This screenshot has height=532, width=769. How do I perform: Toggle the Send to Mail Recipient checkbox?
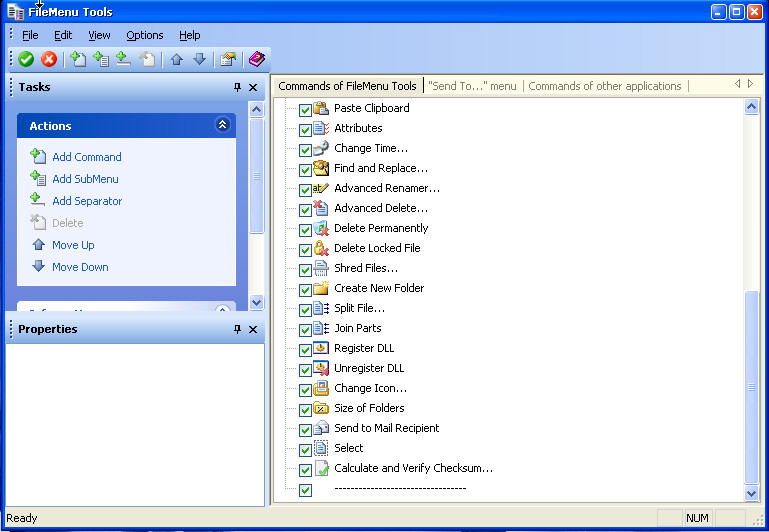click(x=305, y=430)
